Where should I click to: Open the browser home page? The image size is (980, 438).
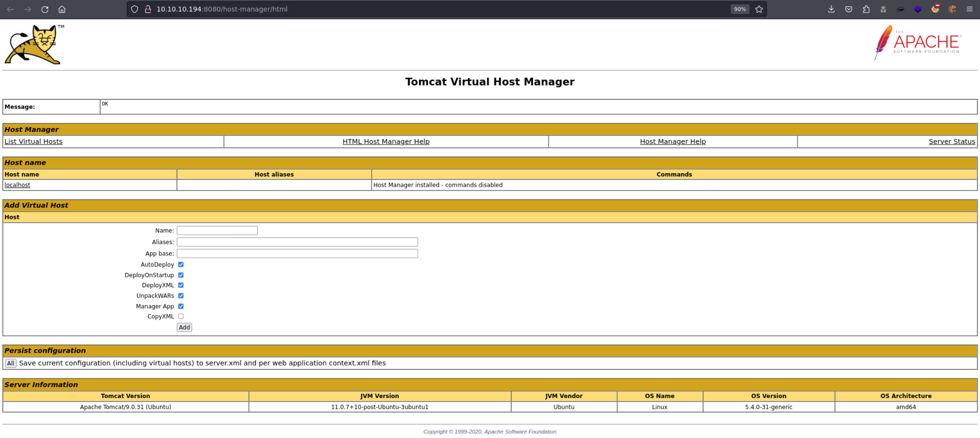pos(62,9)
